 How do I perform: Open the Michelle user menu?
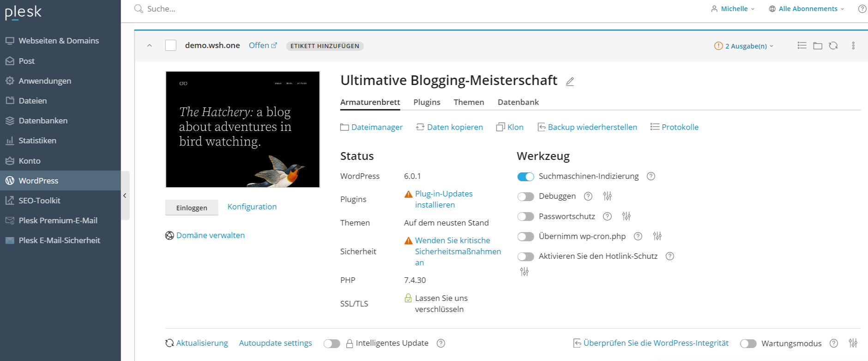point(733,9)
